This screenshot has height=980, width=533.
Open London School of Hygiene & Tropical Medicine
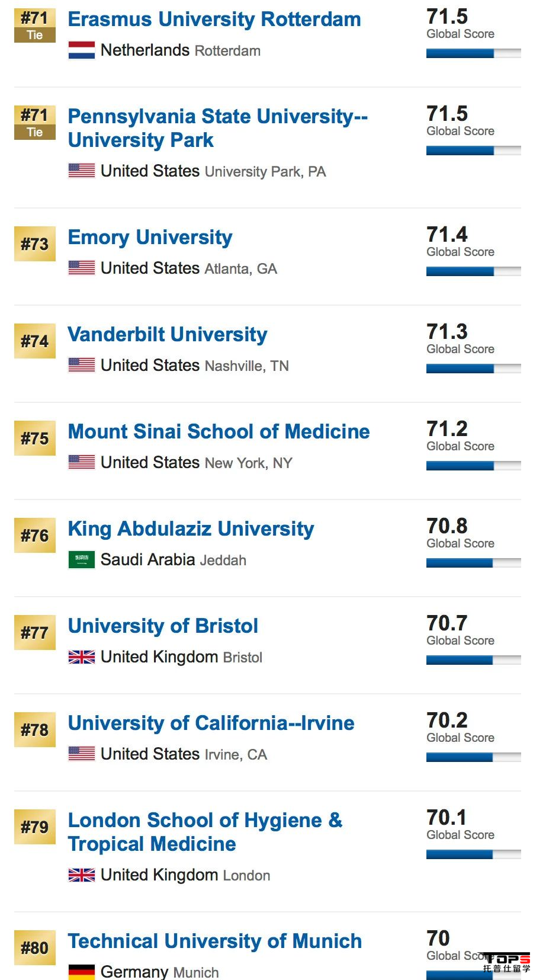click(205, 832)
